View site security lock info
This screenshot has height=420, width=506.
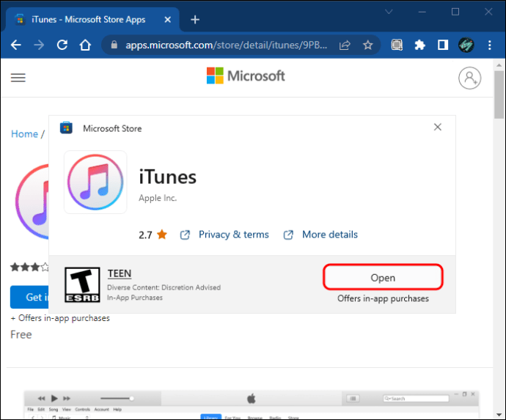click(114, 45)
